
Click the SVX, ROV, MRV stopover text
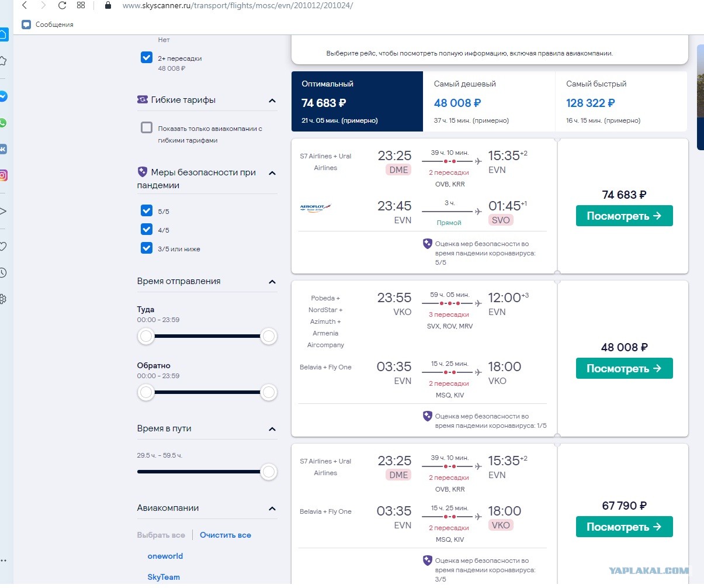click(x=450, y=326)
